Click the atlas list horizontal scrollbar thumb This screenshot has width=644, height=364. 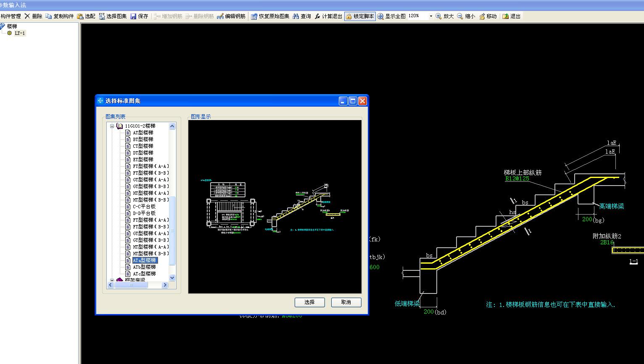point(131,285)
